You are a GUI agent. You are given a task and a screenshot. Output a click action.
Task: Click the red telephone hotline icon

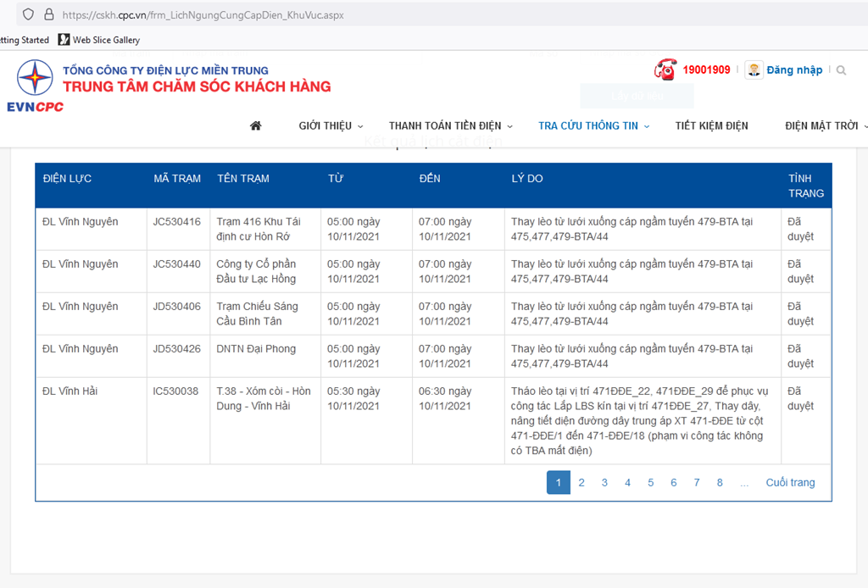tap(665, 69)
